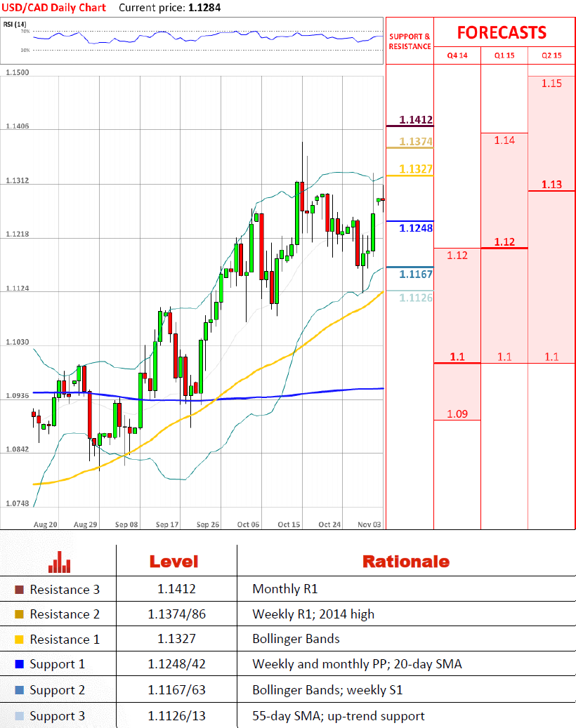
Task: Select the Q1 15 forecast column header
Action: (x=504, y=55)
